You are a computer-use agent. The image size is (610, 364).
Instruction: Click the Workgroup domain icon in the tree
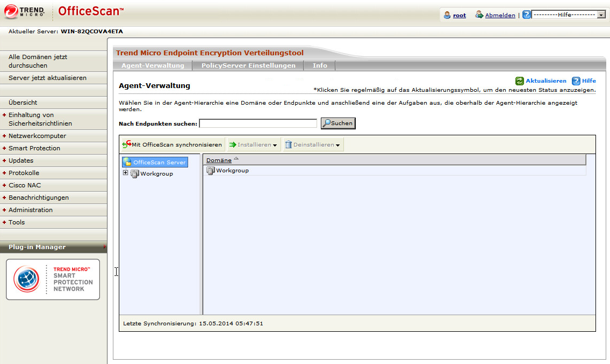click(134, 173)
